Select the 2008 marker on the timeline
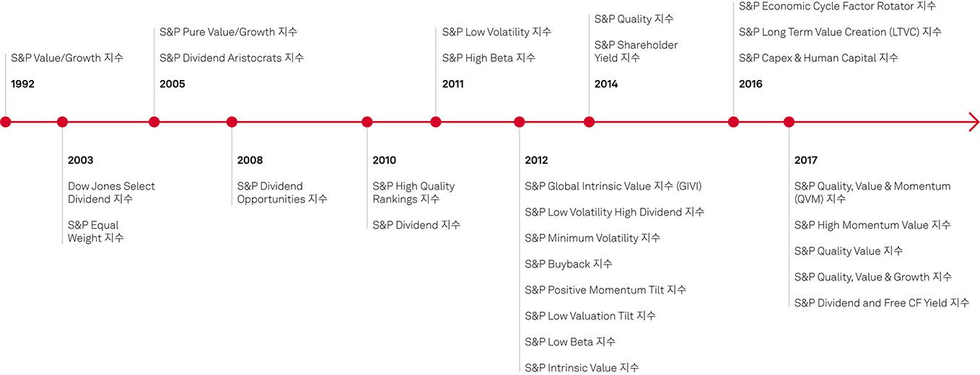The width and height of the screenshot is (980, 375). [x=232, y=122]
